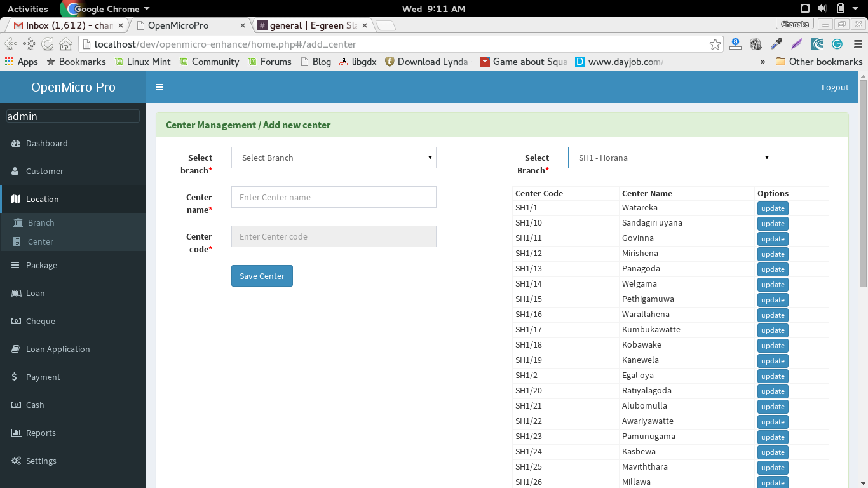Click Logout in the top bar

tap(835, 87)
